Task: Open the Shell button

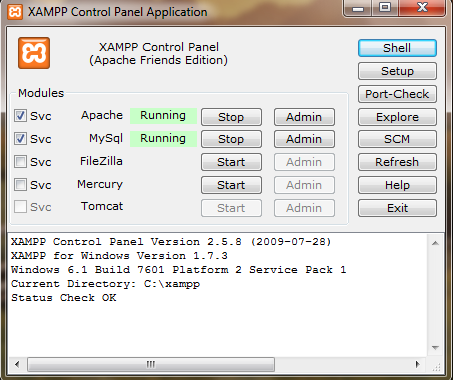Action: [397, 48]
